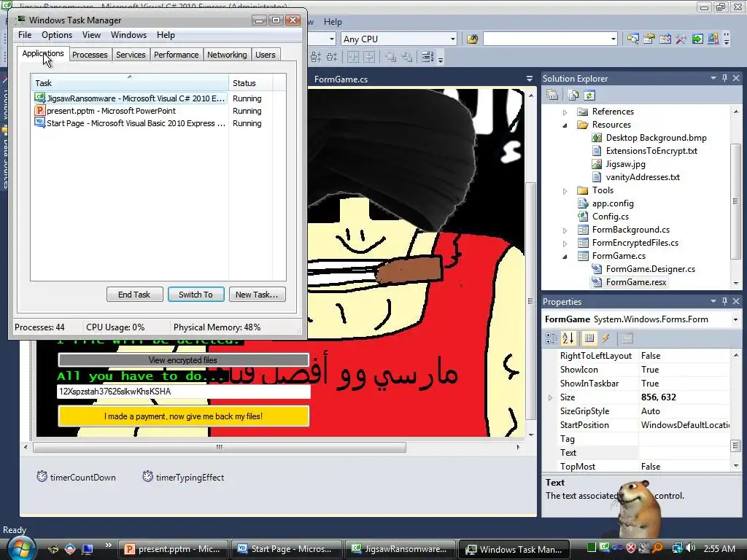This screenshot has height=560, width=747.
Task: Click Show All Files in Solution Explorer
Action: [573, 96]
